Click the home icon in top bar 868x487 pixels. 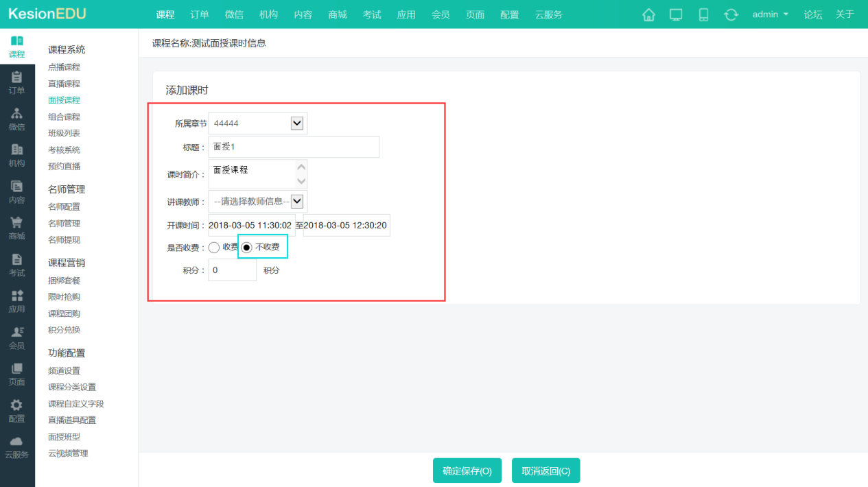[x=648, y=14]
